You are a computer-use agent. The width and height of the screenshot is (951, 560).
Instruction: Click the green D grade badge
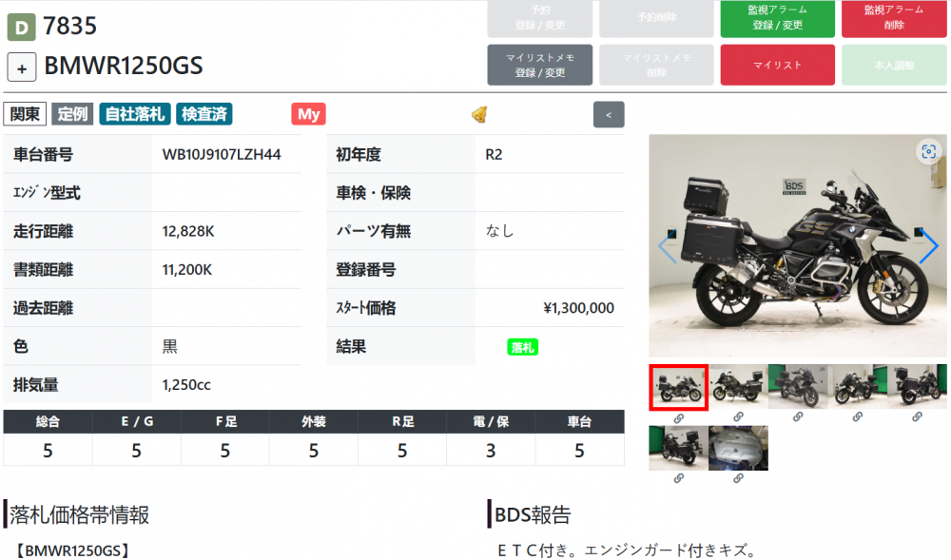coord(21,27)
